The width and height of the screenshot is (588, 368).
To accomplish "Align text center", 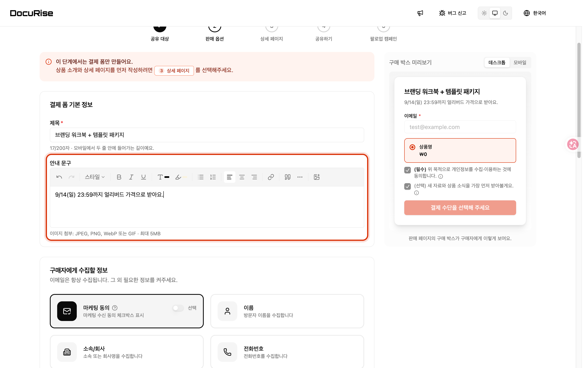I will 242,177.
